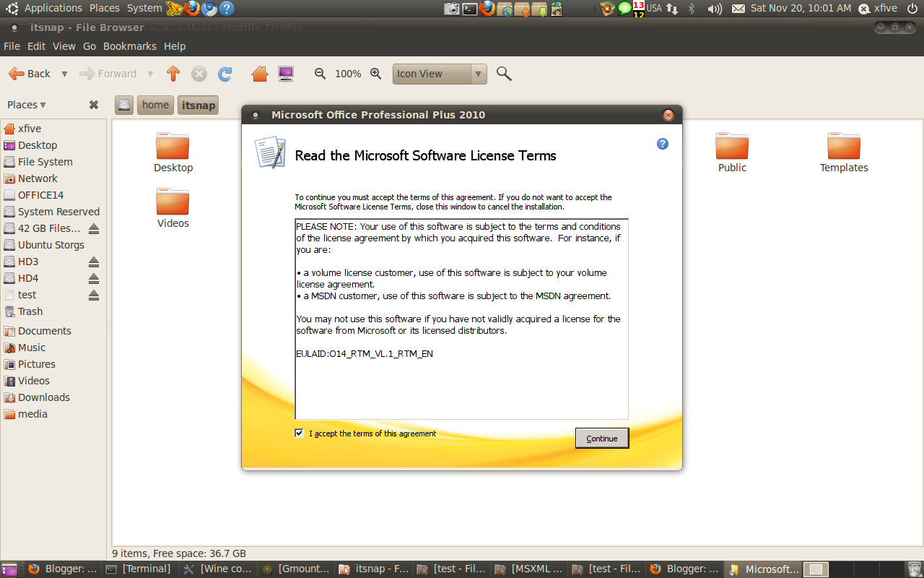Screen dimensions: 924x578
Task: Select File System in Places sidebar
Action: coord(53,162)
